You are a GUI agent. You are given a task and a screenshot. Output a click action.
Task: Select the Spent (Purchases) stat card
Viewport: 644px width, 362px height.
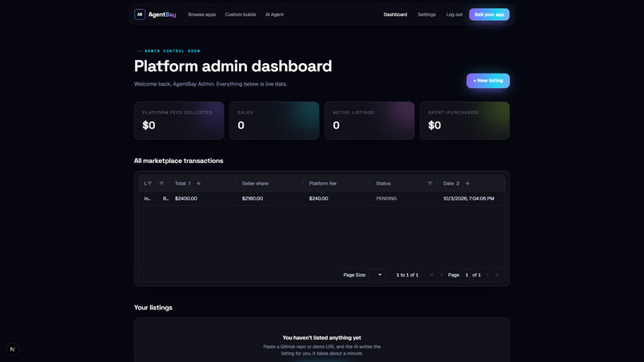pyautogui.click(x=465, y=121)
